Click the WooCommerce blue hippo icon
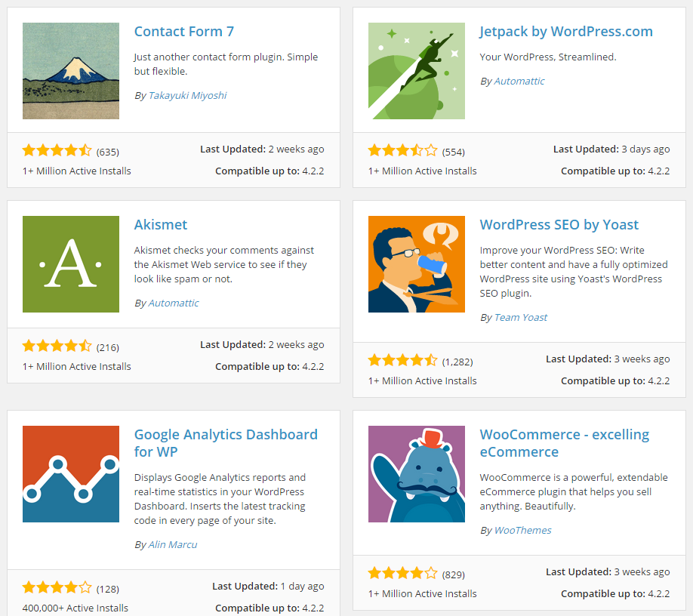693x616 pixels. [417, 474]
